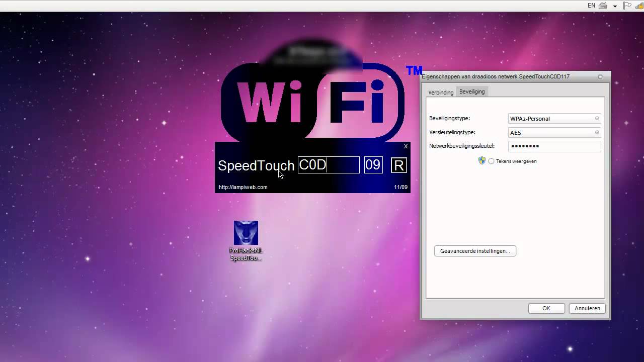Confirm with the OK button
This screenshot has height=362, width=644.
point(546,308)
